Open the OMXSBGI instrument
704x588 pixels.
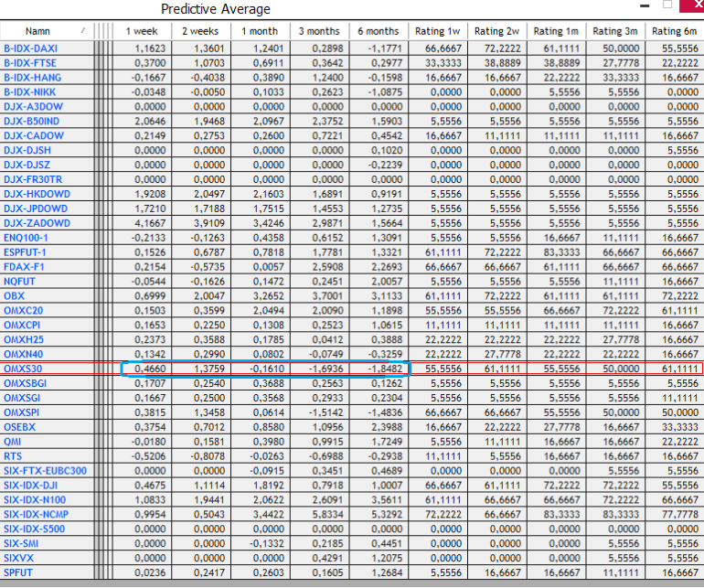(26, 383)
